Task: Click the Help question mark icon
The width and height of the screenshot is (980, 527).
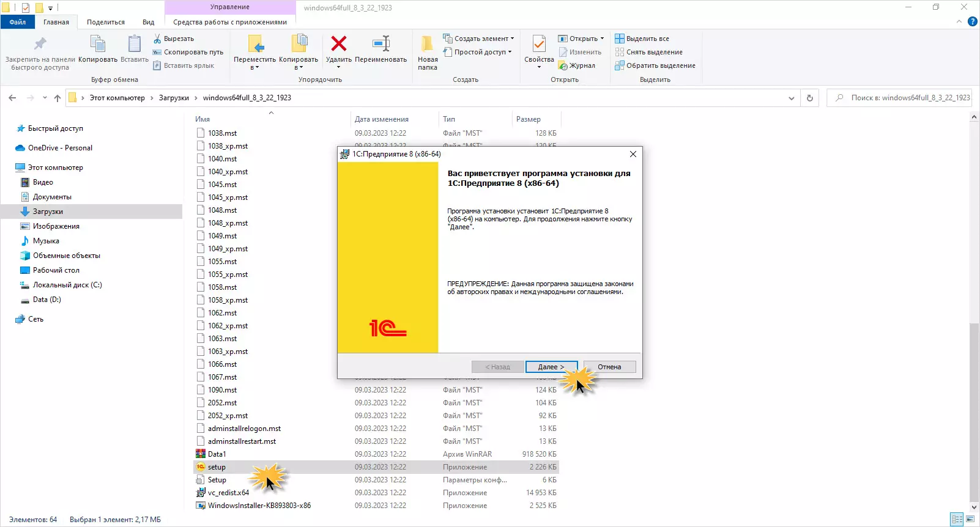Action: [x=973, y=22]
